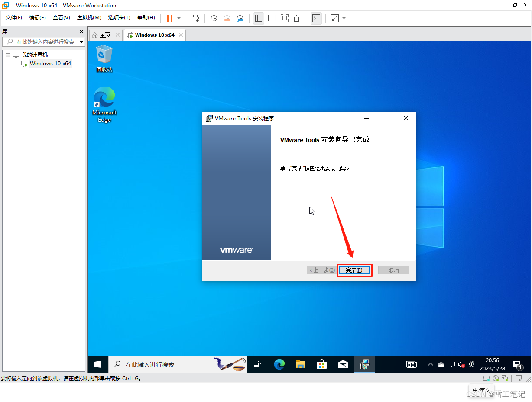532x402 pixels.
Task: Open the 编辑(E) menu
Action: (x=37, y=18)
